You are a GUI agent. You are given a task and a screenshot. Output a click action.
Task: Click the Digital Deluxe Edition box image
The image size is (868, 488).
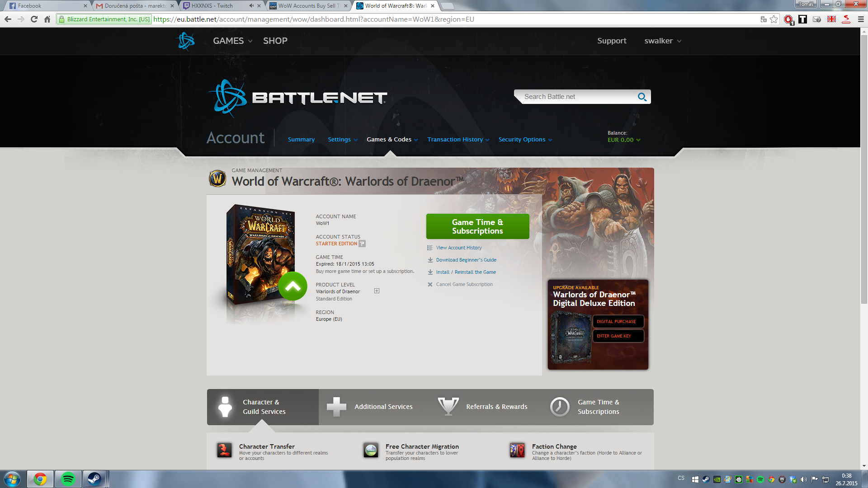(x=571, y=338)
